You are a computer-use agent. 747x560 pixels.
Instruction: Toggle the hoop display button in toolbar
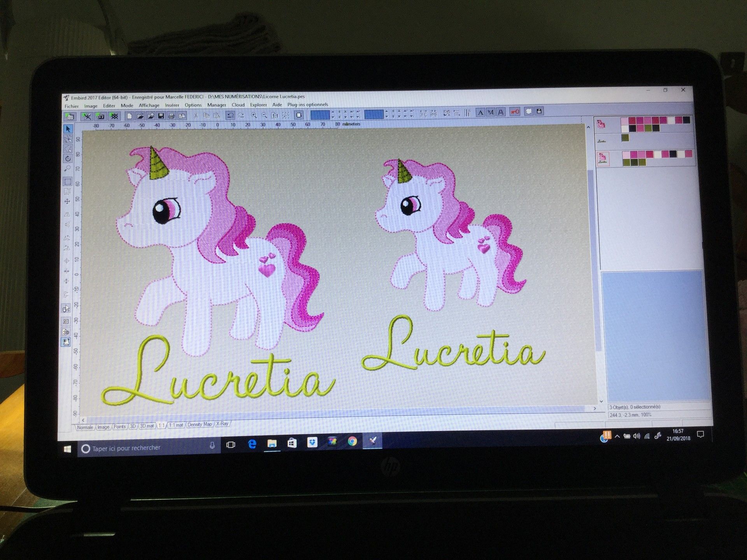coord(299,115)
